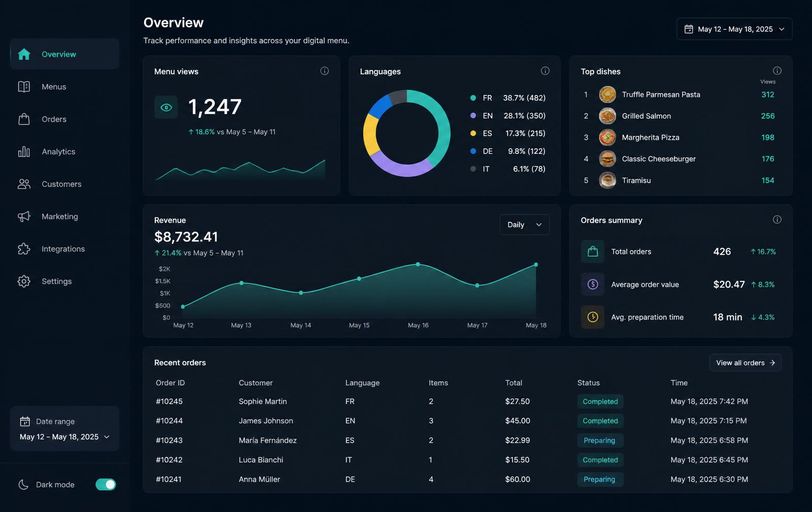Image resolution: width=812 pixels, height=512 pixels.
Task: Click customer name James Johnson
Action: coord(266,421)
